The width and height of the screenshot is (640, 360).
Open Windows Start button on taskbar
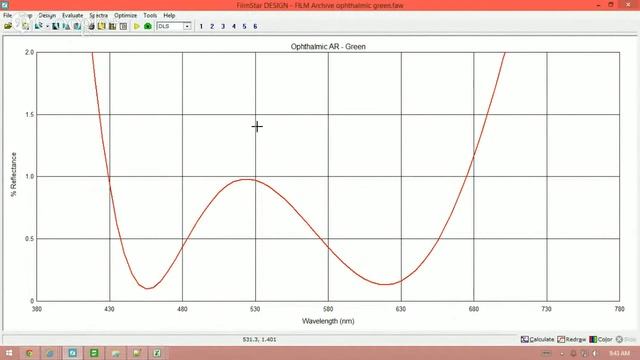9,353
